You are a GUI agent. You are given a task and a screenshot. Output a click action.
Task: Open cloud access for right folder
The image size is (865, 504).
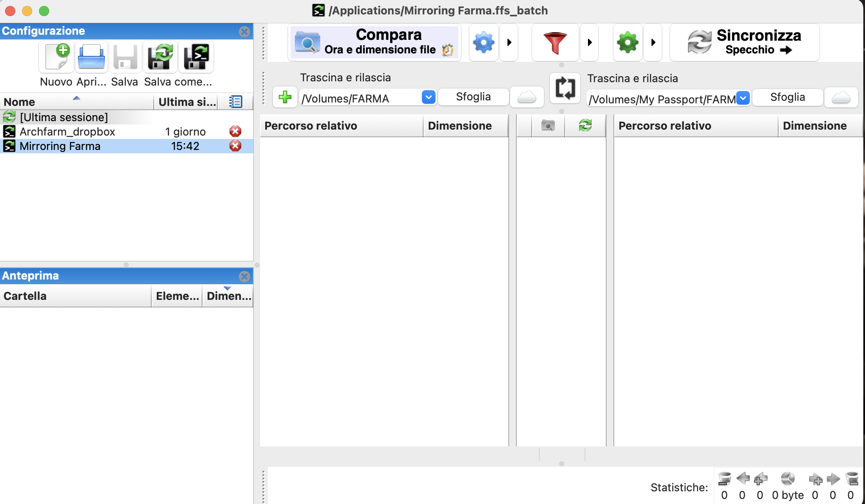click(x=841, y=98)
